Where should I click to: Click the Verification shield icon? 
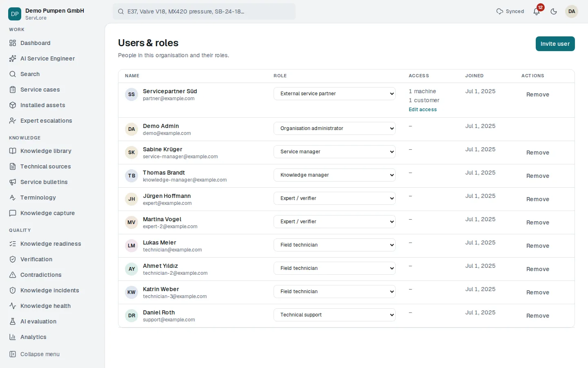[13, 259]
